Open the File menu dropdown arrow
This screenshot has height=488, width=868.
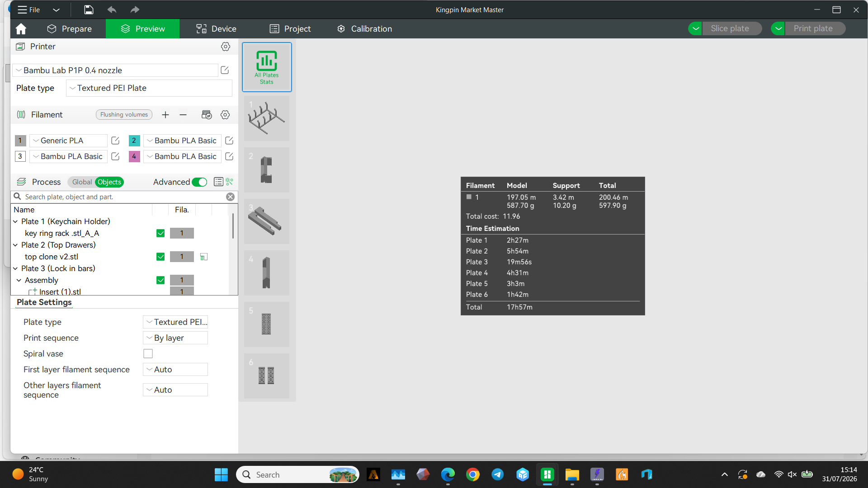[x=56, y=9]
